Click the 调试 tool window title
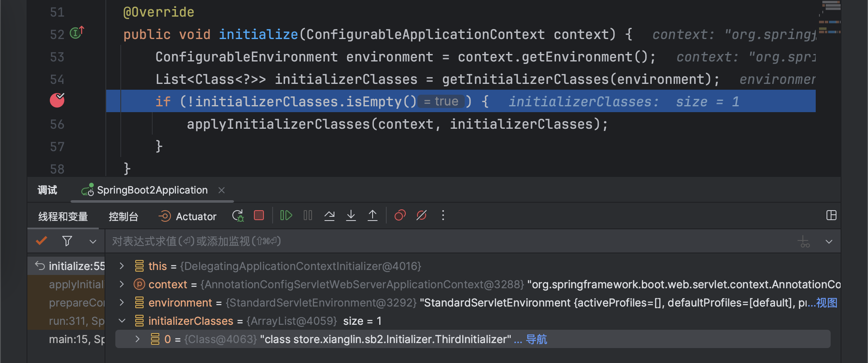 click(47, 190)
